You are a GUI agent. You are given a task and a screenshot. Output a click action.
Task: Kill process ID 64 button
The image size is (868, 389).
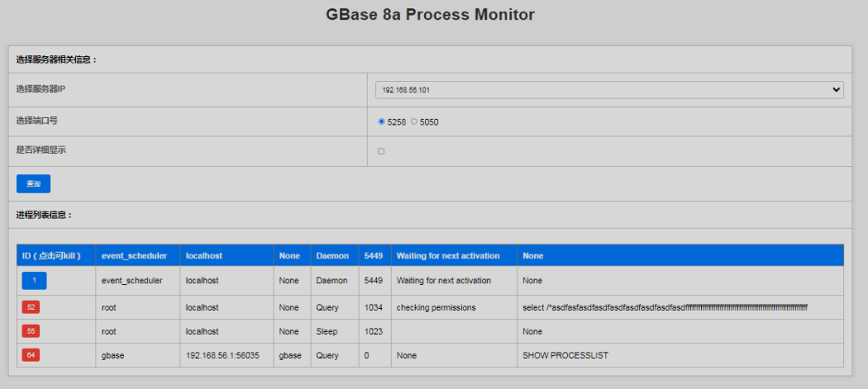click(x=31, y=354)
